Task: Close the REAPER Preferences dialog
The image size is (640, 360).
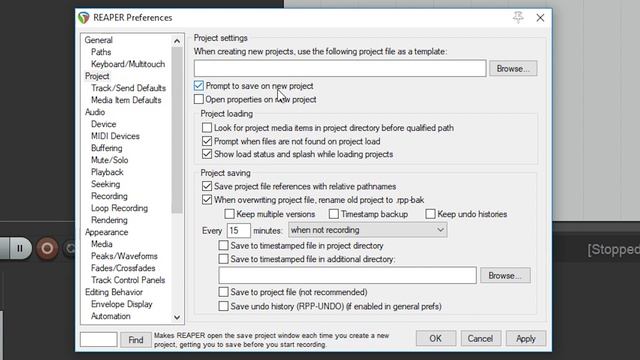Action: coord(540,18)
